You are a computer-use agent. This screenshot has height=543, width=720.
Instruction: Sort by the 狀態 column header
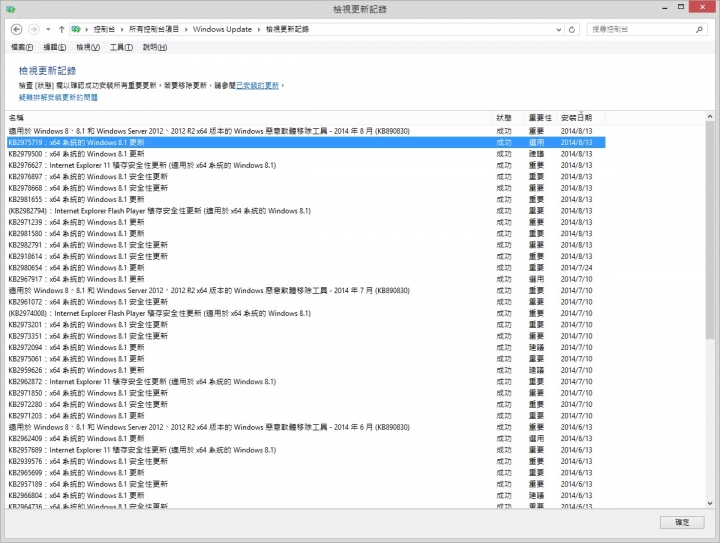click(508, 118)
